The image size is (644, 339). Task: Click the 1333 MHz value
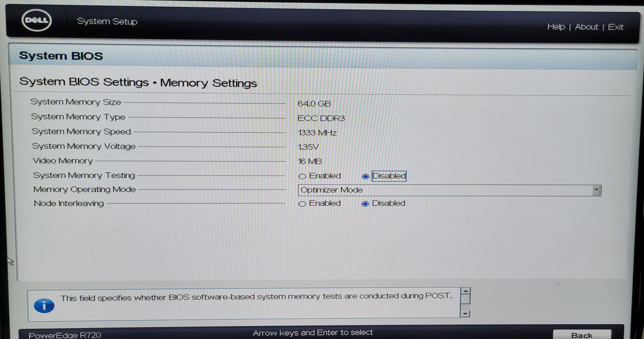(x=317, y=133)
